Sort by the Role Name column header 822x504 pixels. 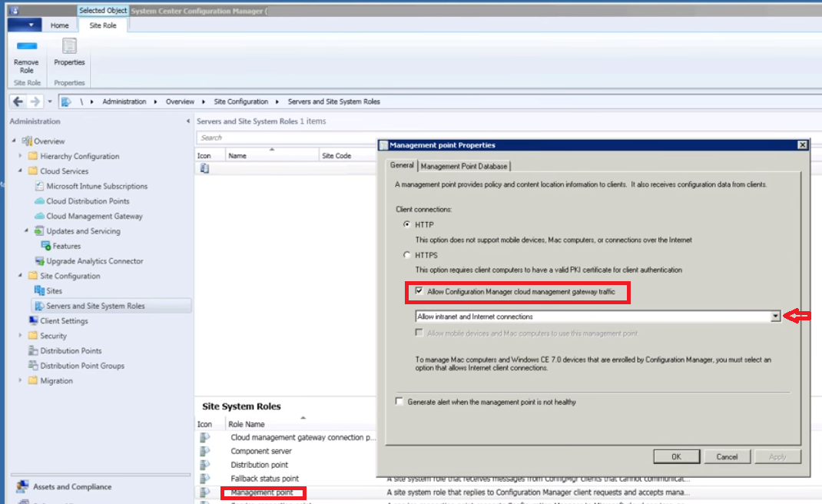click(x=301, y=424)
